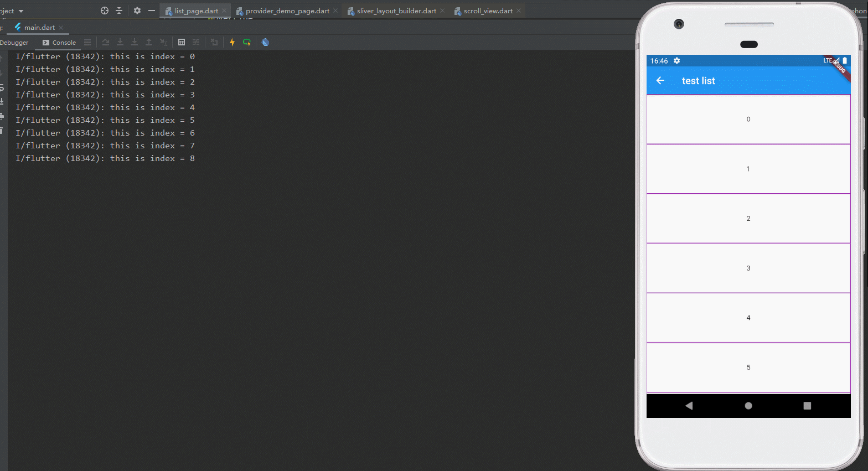Click the Trace Current Stream Chain icon
The height and width of the screenshot is (471, 868).
[x=196, y=43]
